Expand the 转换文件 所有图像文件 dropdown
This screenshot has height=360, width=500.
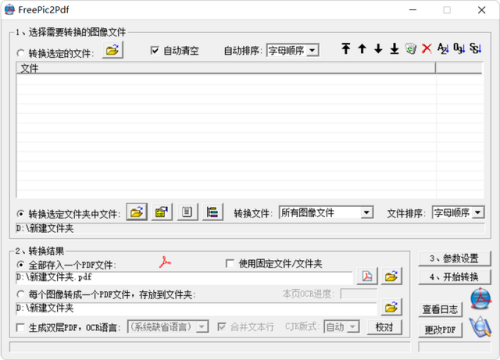326,212
